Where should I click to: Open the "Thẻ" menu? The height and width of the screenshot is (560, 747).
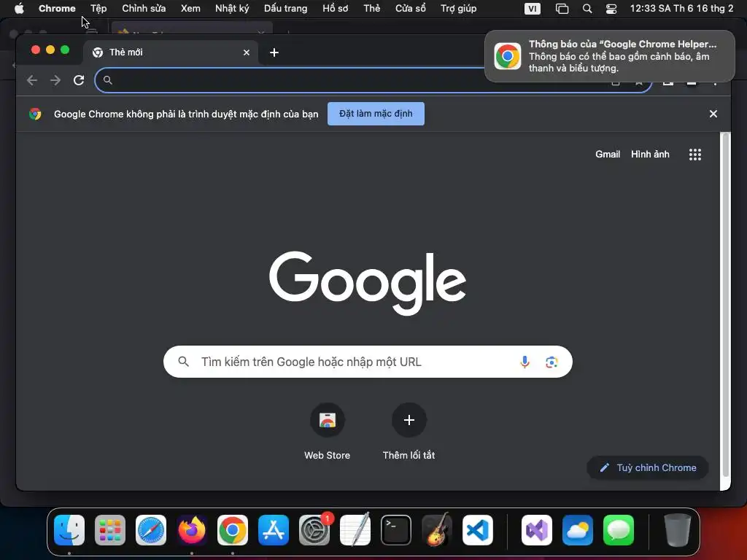372,9
